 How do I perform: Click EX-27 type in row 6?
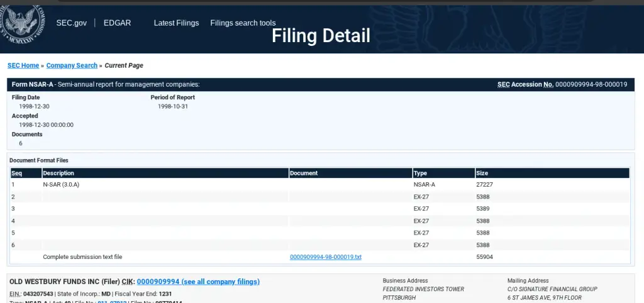click(421, 245)
